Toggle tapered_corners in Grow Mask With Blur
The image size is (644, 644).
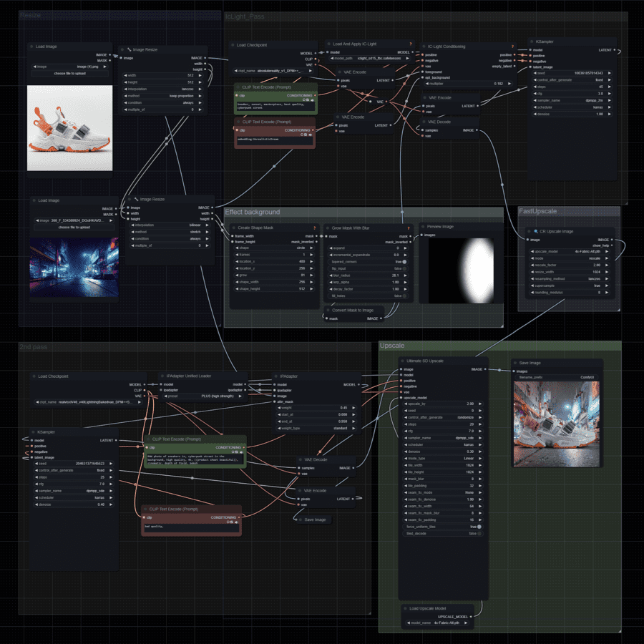point(404,261)
